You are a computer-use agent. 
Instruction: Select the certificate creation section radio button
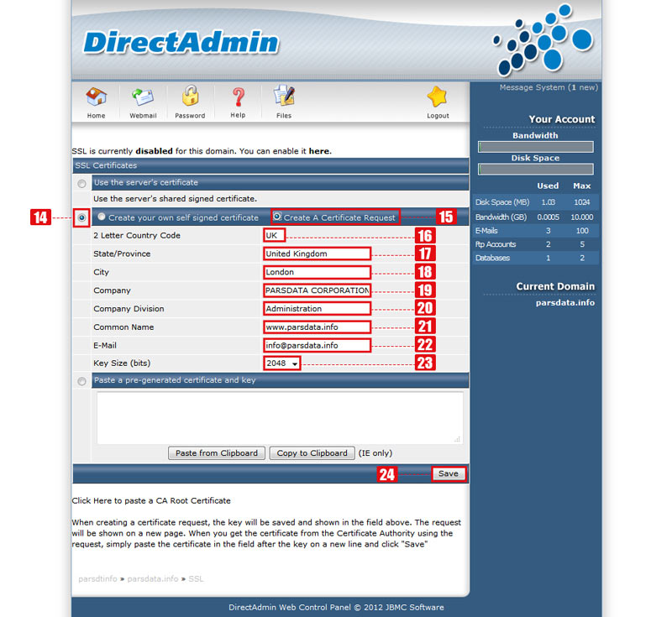point(81,218)
